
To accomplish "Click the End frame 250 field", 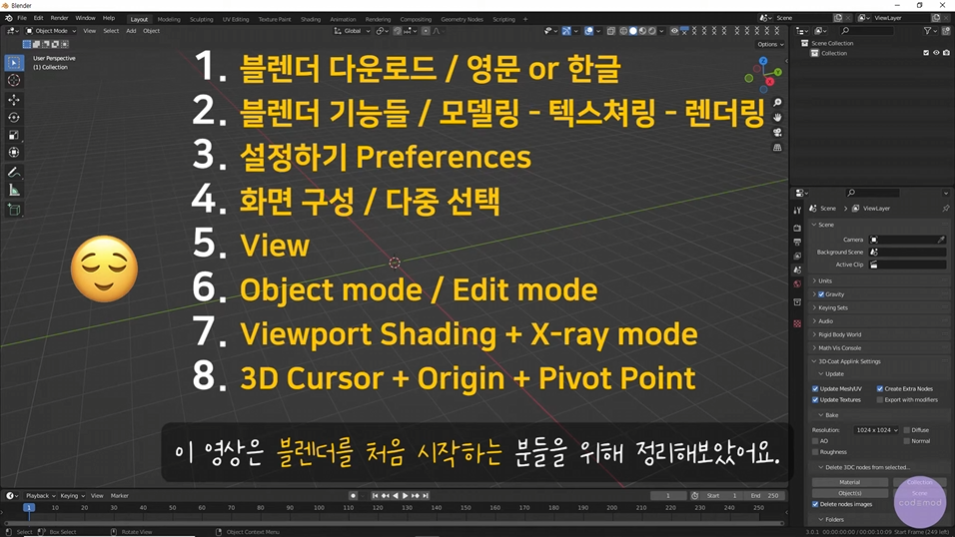I will (x=765, y=496).
